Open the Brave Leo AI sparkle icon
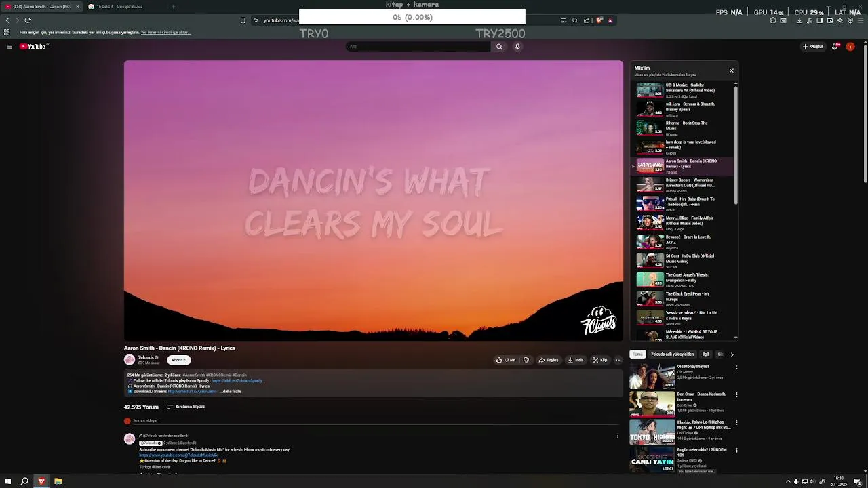The width and height of the screenshot is (868, 488). click(840, 20)
